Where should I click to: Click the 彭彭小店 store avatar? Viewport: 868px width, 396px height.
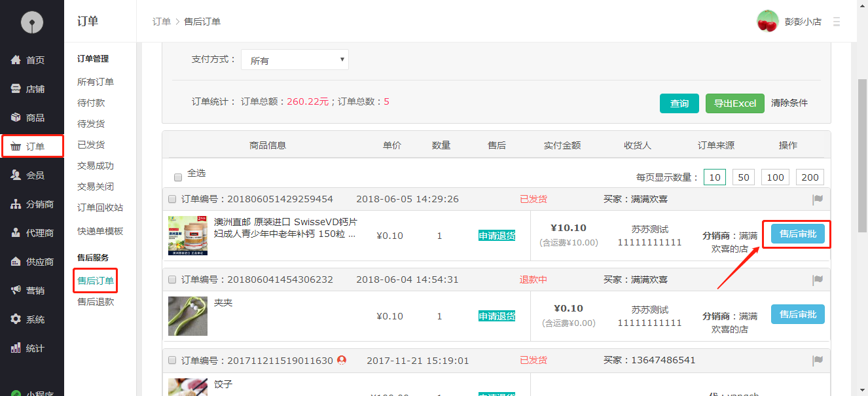[x=767, y=20]
